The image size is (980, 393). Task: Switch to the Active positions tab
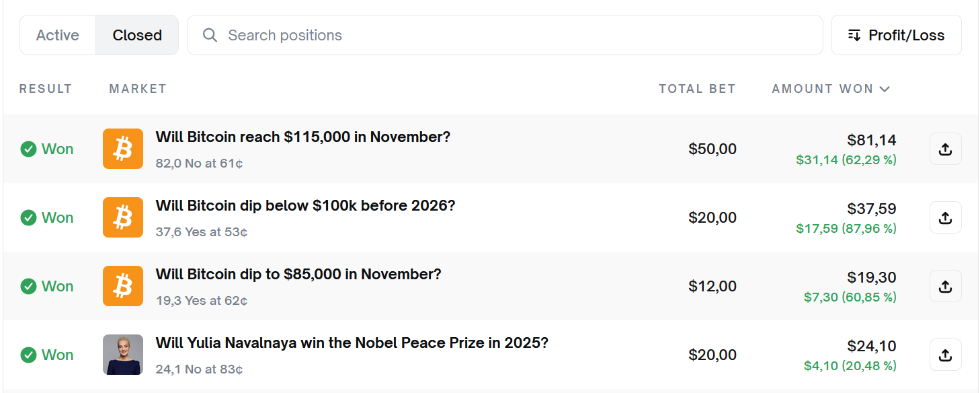58,35
